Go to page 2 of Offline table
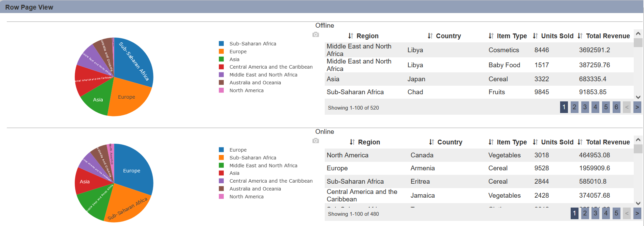644x226 pixels. click(x=574, y=107)
